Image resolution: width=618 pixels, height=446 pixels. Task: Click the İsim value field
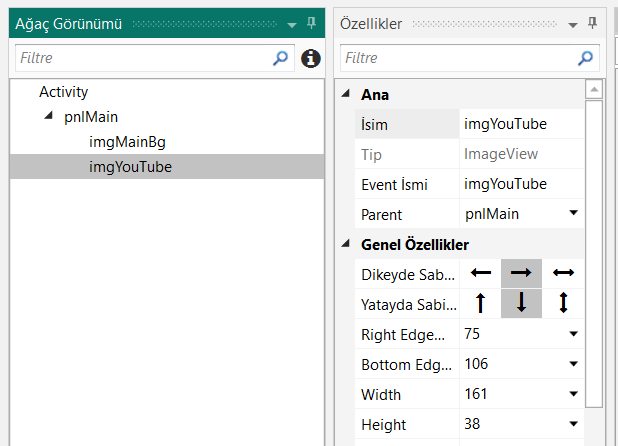[520, 125]
